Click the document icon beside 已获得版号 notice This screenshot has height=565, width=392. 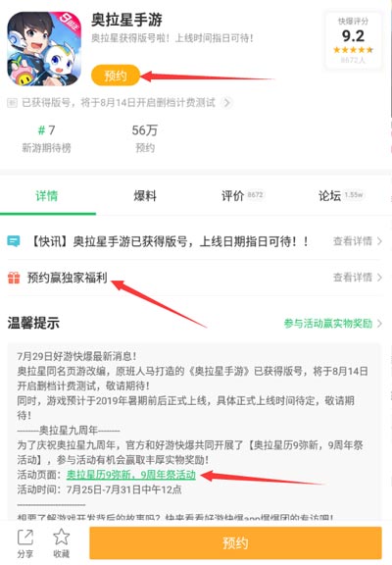click(12, 103)
